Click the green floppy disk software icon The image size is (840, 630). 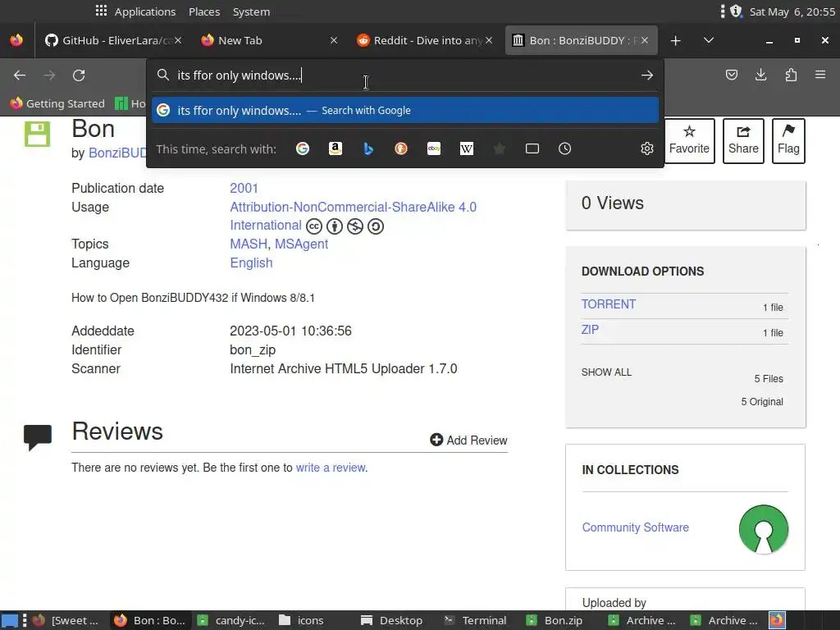pos(38,134)
